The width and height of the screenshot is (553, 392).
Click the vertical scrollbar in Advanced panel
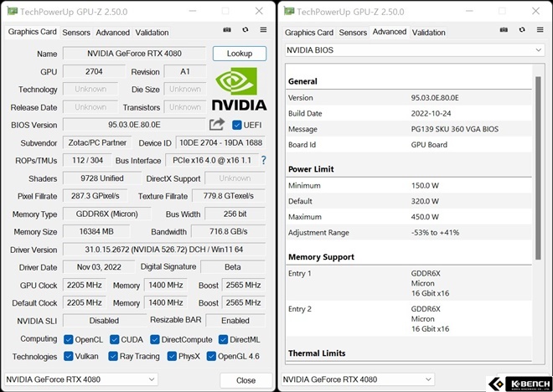tap(538, 168)
